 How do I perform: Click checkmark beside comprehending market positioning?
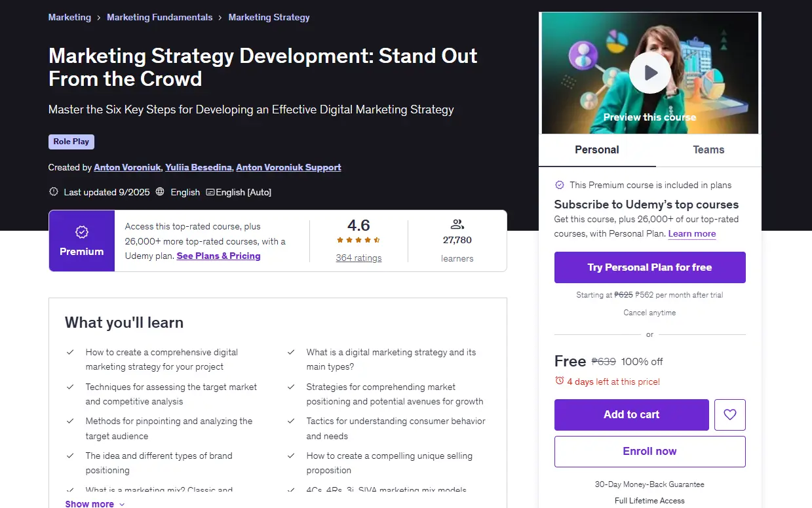coord(291,387)
